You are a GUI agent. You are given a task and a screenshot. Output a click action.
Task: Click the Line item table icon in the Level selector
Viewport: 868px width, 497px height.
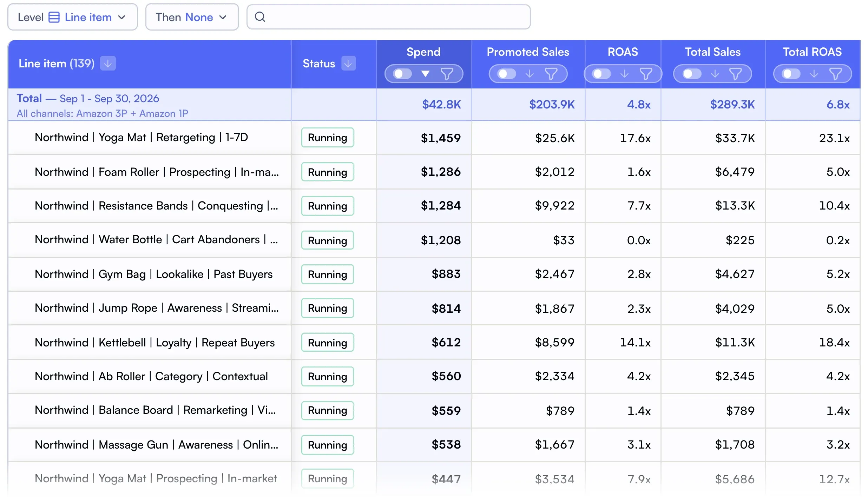pos(54,17)
